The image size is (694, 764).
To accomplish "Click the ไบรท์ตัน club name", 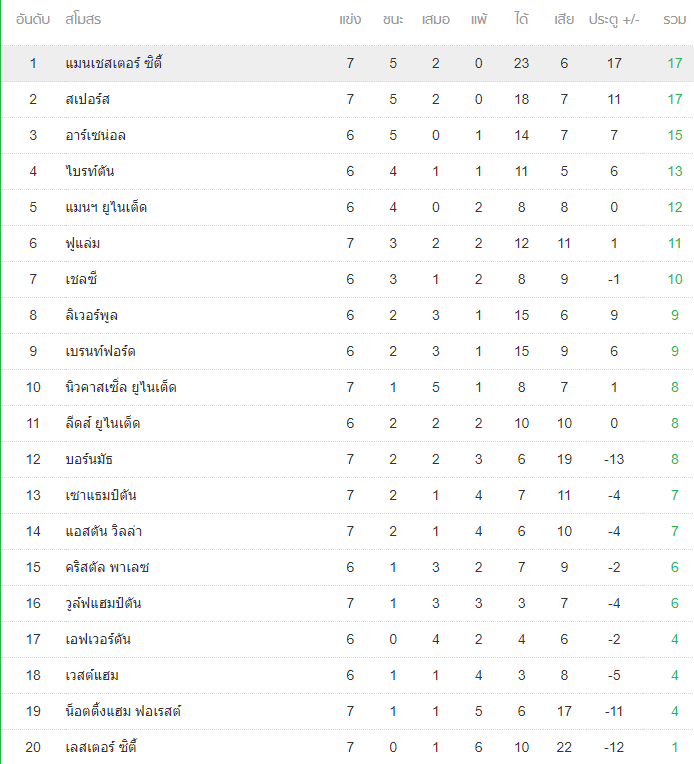I will pyautogui.click(x=90, y=171).
